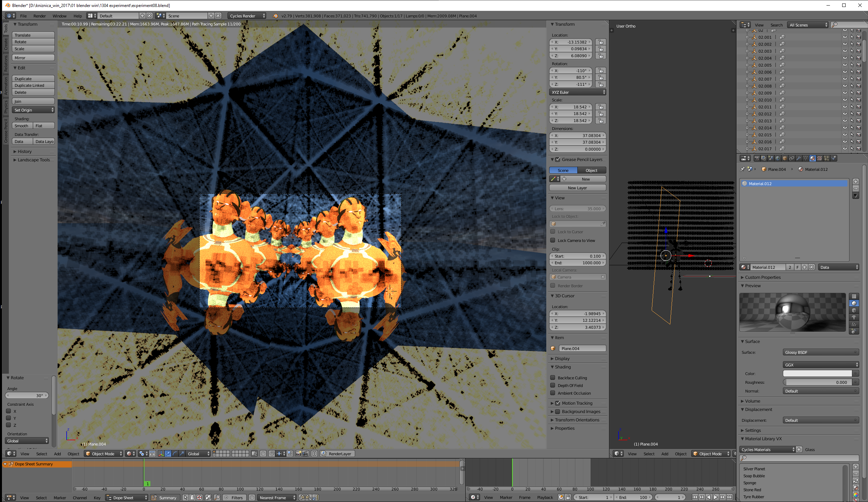Click the New Layer button
Screen dimensions: 868x502
[577, 188]
